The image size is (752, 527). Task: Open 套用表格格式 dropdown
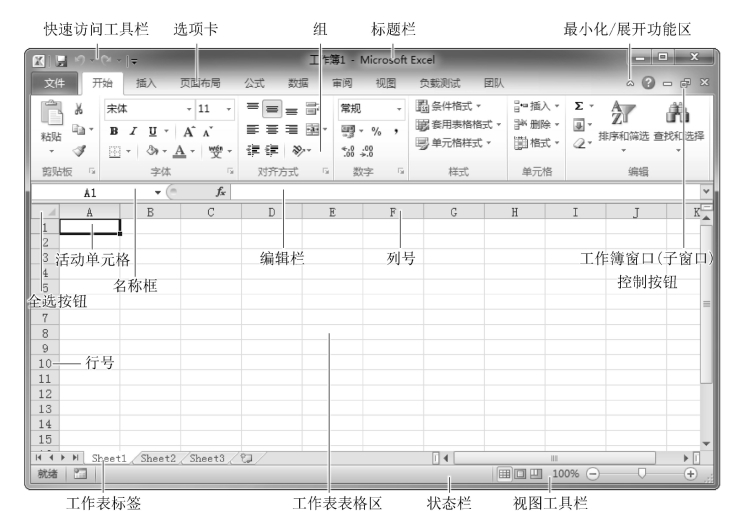pyautogui.click(x=458, y=125)
